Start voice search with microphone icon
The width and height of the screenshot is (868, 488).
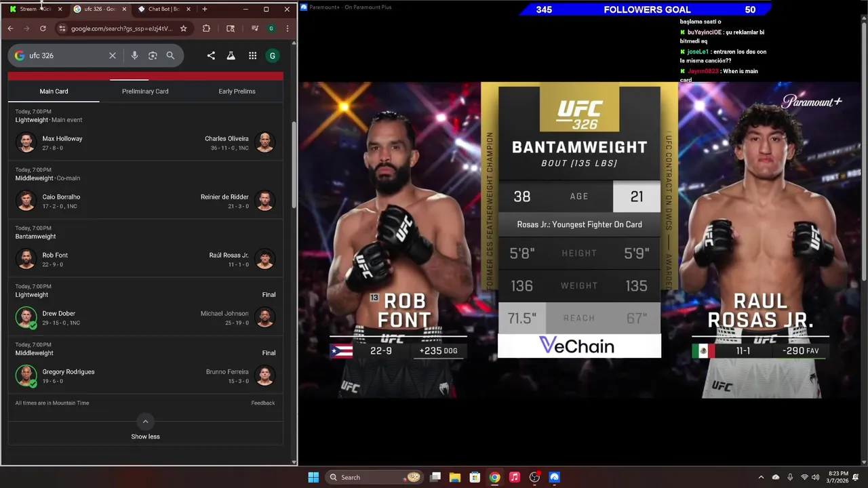click(x=134, y=56)
